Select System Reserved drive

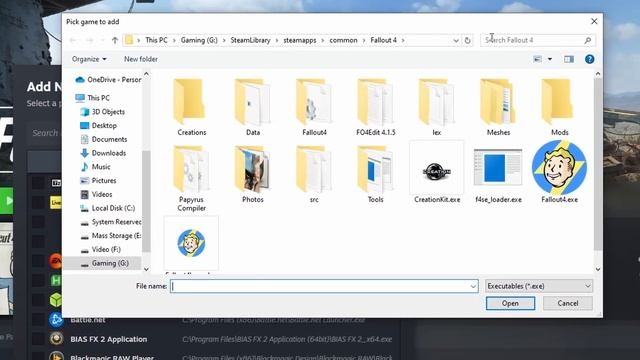click(110, 222)
